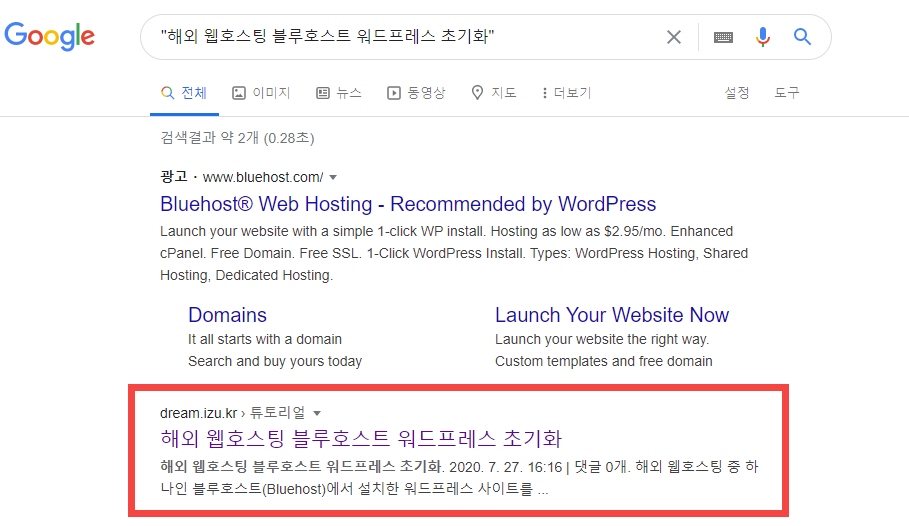Click the www.bluehost.com/ ad URL
Image resolution: width=909 pixels, height=526 pixels.
click(x=263, y=177)
